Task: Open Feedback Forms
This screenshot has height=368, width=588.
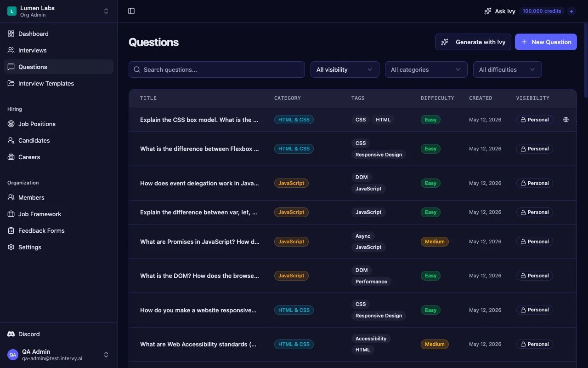Action: [58, 230]
